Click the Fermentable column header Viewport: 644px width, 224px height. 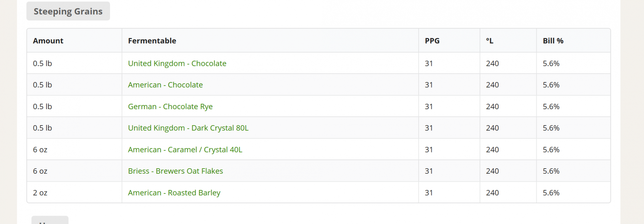click(x=152, y=41)
